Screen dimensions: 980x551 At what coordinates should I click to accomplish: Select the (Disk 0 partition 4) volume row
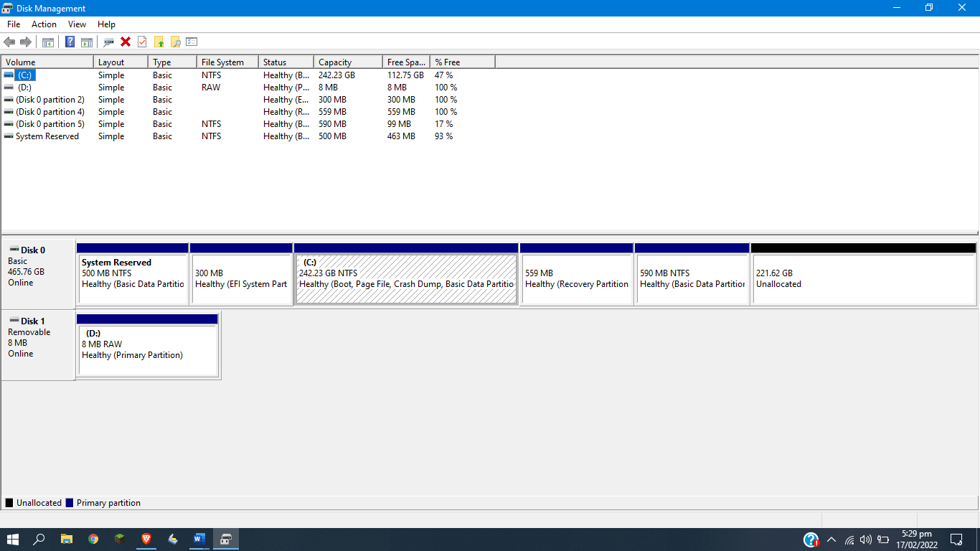(248, 112)
